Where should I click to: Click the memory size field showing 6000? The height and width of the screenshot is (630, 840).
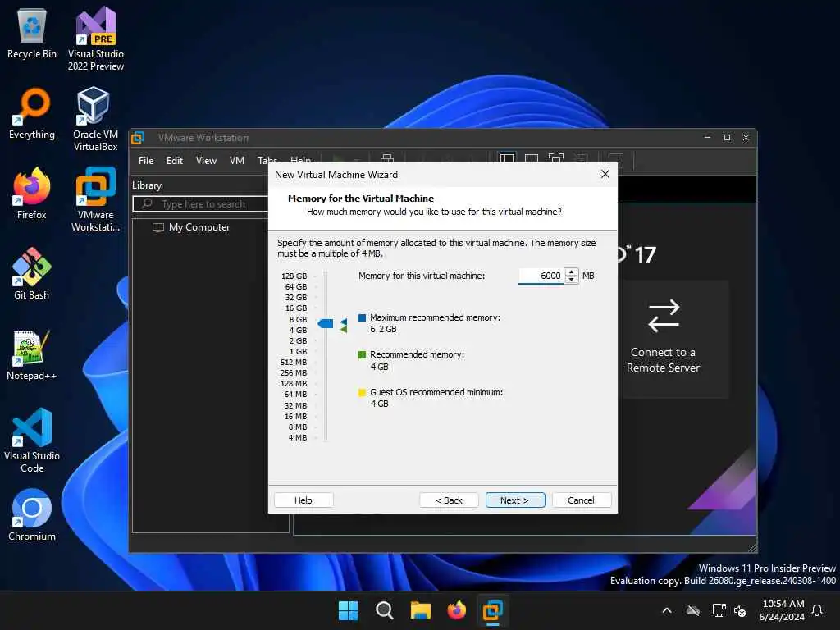click(x=541, y=276)
